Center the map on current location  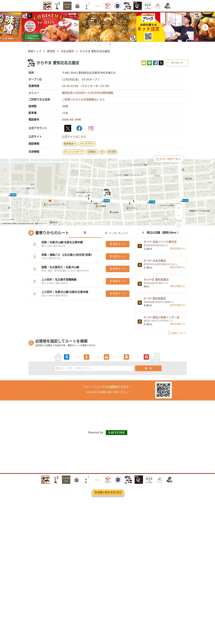point(178,226)
